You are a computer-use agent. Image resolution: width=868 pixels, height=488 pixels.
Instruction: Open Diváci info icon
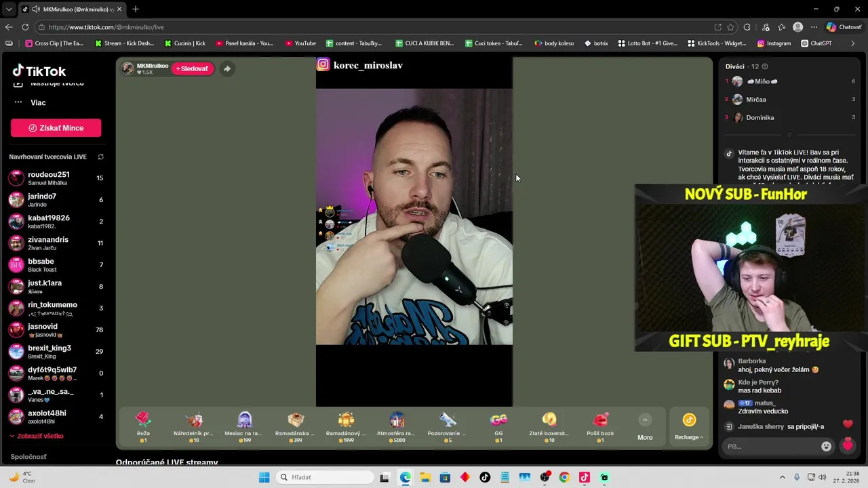click(x=765, y=66)
